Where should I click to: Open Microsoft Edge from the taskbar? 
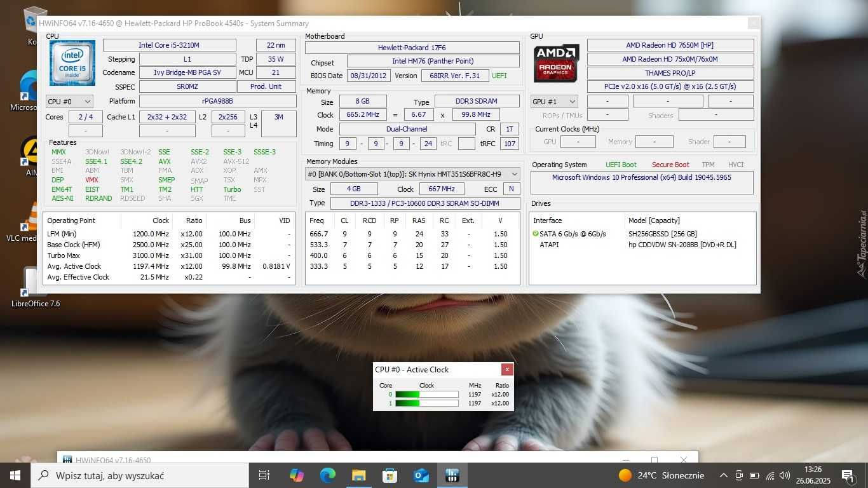[327, 475]
